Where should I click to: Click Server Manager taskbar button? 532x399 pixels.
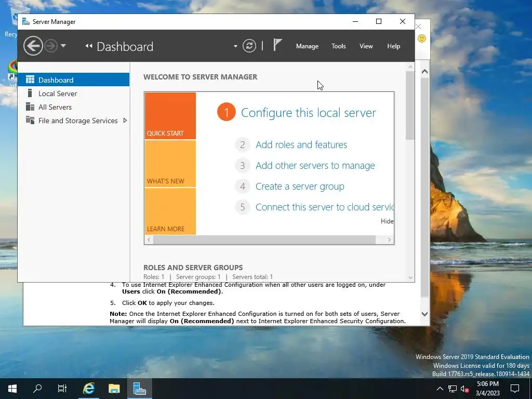[139, 389]
